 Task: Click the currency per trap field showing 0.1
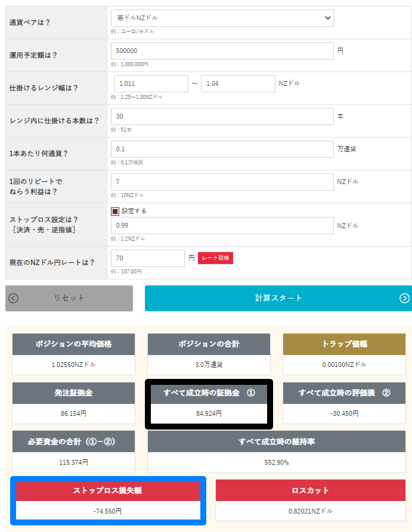222,150
